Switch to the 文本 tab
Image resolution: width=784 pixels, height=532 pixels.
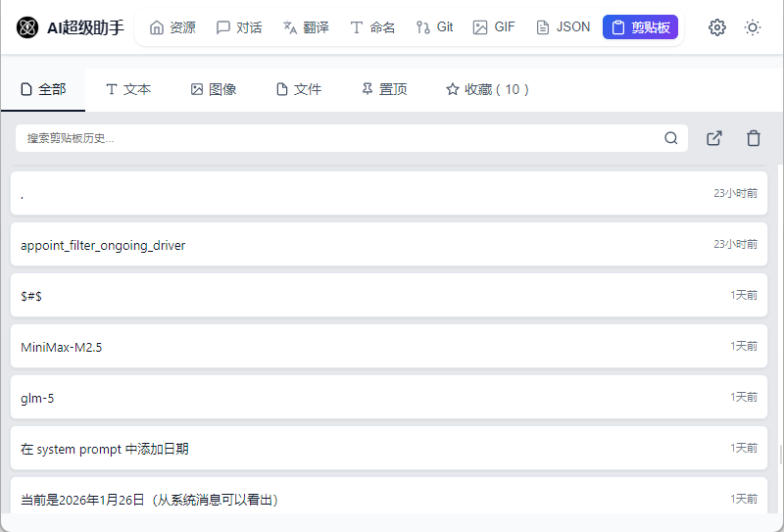click(127, 89)
